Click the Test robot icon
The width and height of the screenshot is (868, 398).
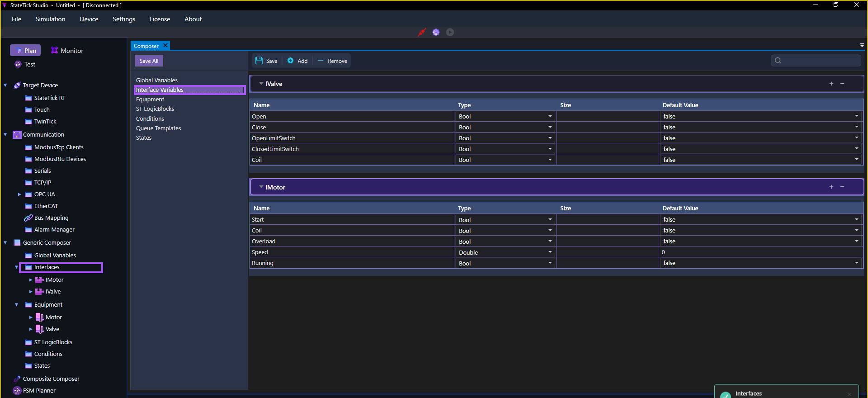click(x=18, y=64)
